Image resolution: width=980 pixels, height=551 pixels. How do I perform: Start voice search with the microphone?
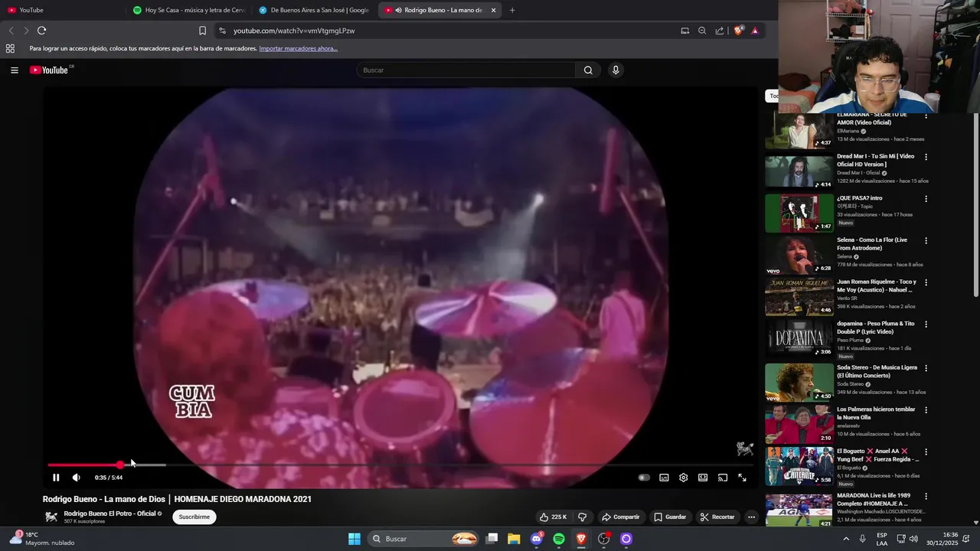click(x=616, y=70)
